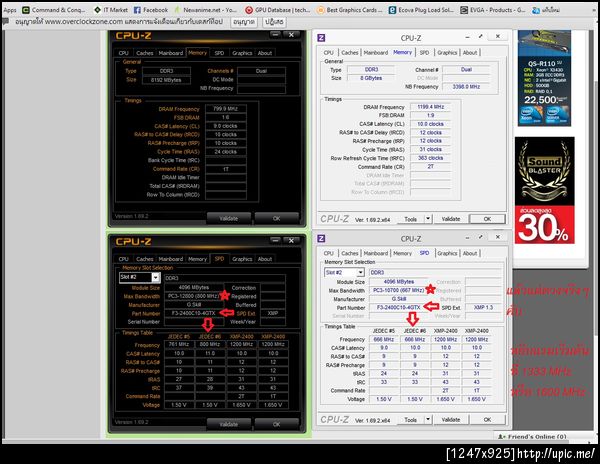Open Sound Blaster 30% discount ad
Image resolution: width=600 pixels, height=464 pixels.
(544, 190)
